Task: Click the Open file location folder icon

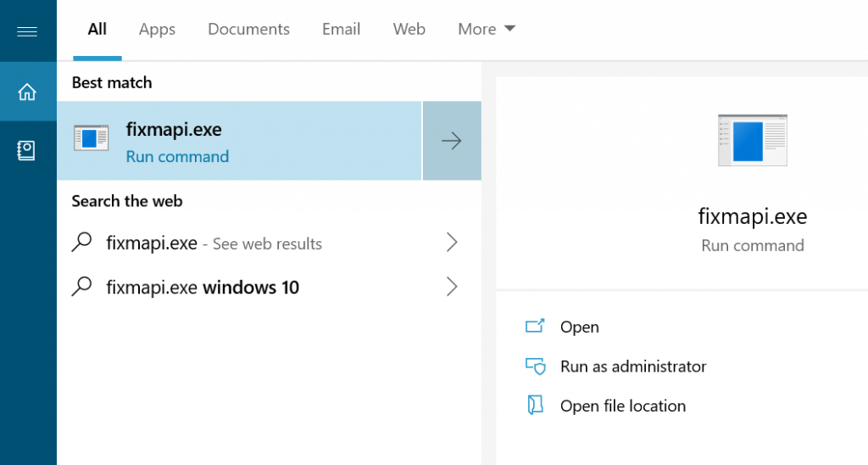Action: point(535,405)
